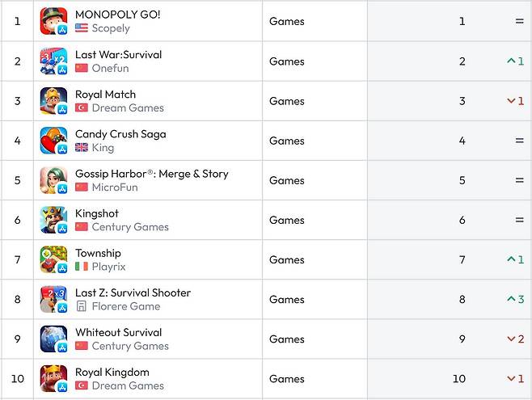Click the Scopely publisher name
532x400 pixels.
tap(110, 28)
